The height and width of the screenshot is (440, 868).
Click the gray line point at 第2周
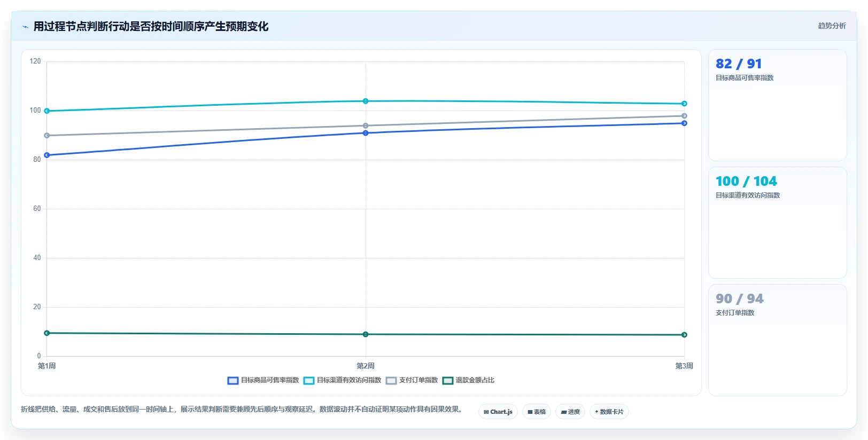(x=366, y=126)
